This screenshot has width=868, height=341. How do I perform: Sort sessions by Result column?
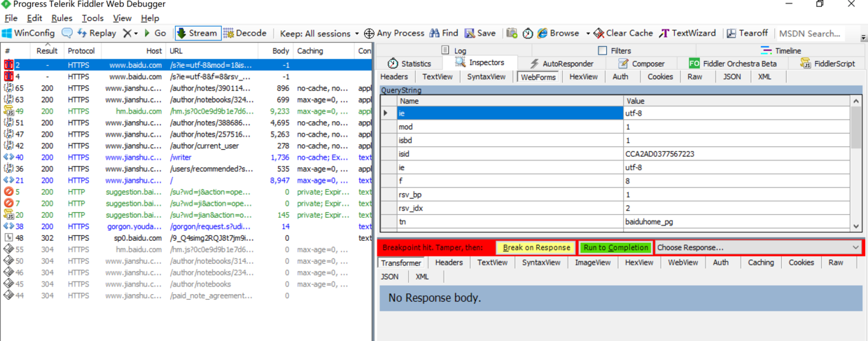(x=47, y=50)
